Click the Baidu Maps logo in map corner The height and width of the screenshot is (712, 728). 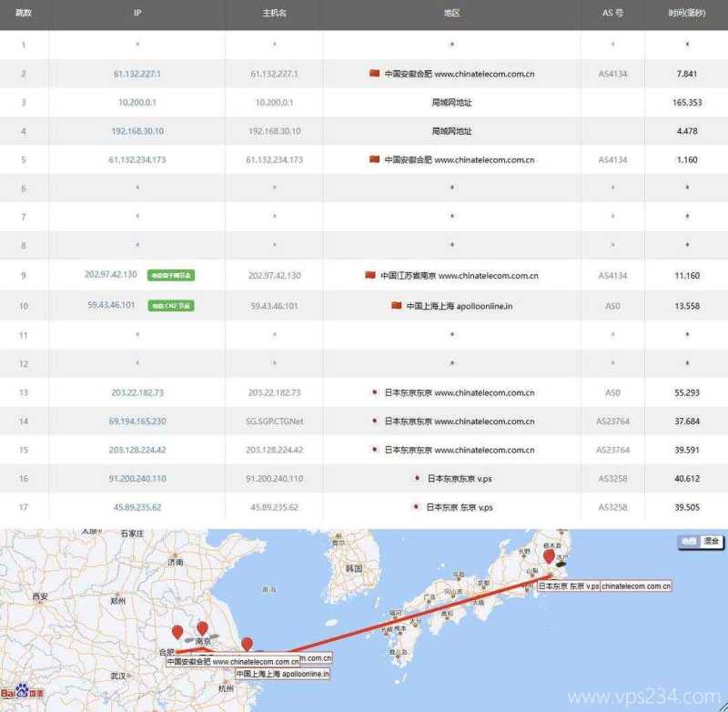click(23, 690)
